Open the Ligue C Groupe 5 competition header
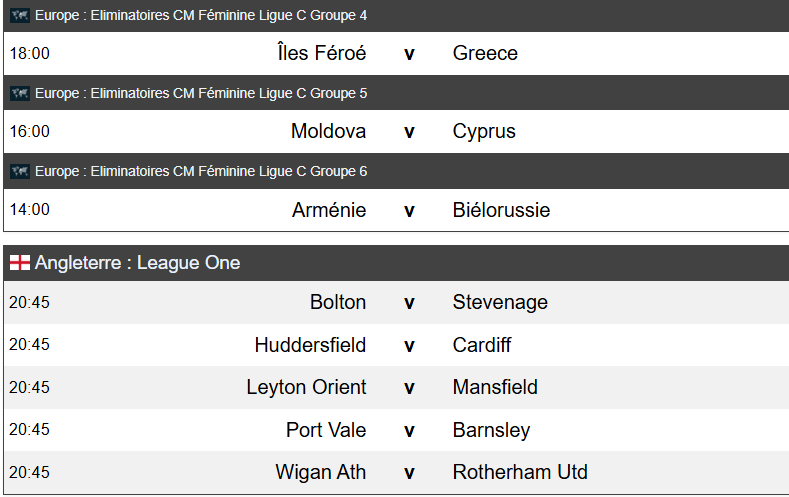Screen dimensions: 789x497 coord(201,93)
